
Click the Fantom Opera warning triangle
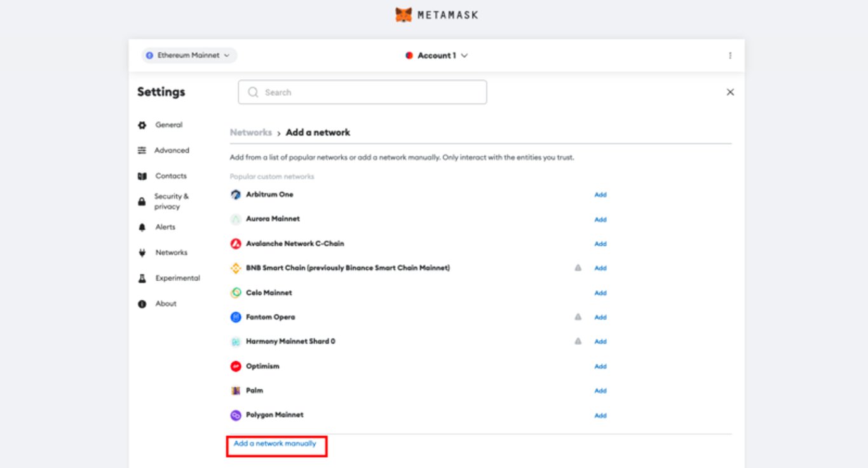[x=578, y=317]
